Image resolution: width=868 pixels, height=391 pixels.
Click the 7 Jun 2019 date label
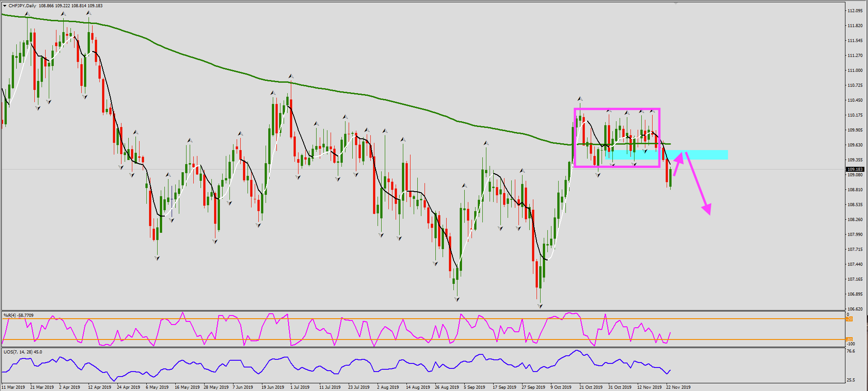[243, 387]
